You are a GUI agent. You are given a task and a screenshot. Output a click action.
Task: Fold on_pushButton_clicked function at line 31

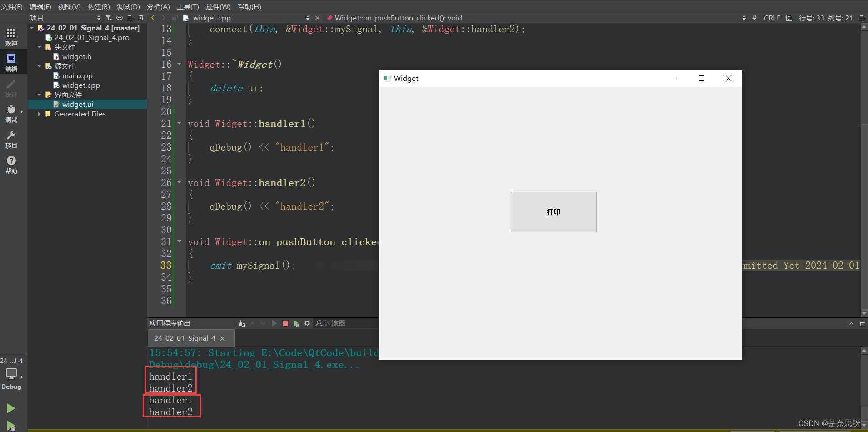[x=179, y=241]
